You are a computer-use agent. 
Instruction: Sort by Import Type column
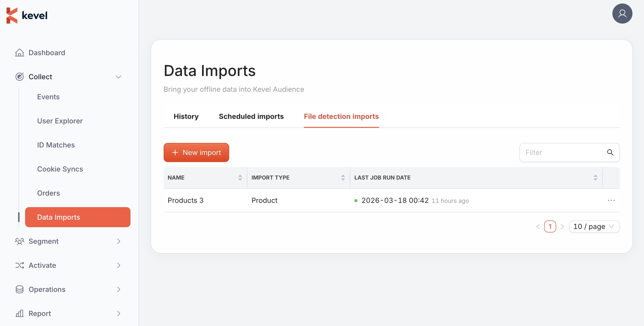click(x=343, y=178)
